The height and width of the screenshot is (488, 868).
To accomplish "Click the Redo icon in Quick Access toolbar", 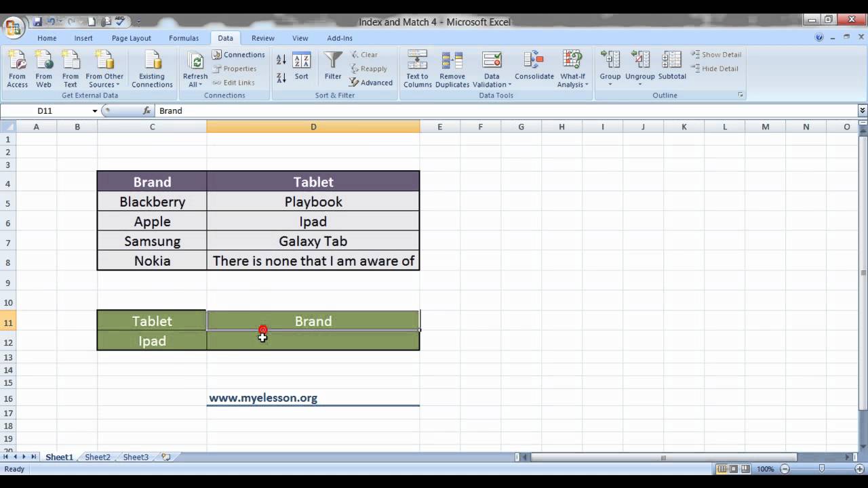I will 72,22.
